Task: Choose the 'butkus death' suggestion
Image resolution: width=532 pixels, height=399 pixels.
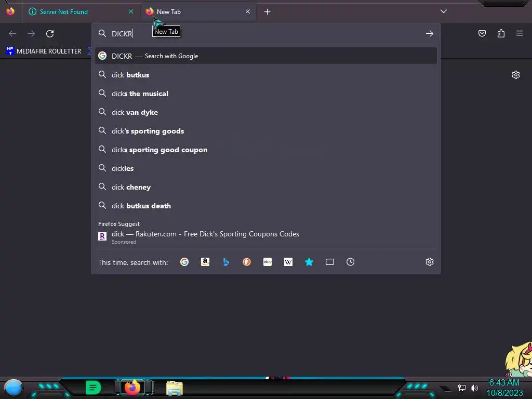Action: pyautogui.click(x=266, y=206)
